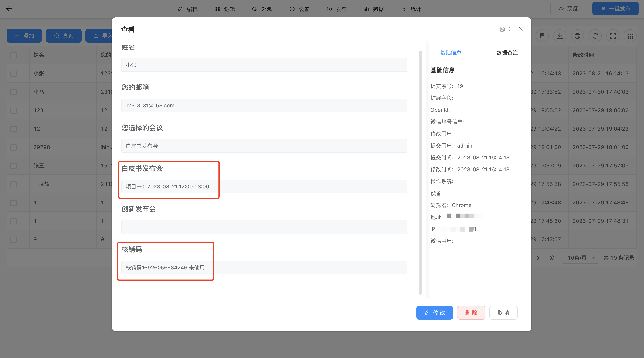Viewport: 644px width, 358px height.
Task: Check the row checkbox for 马武辉
Action: click(x=13, y=184)
